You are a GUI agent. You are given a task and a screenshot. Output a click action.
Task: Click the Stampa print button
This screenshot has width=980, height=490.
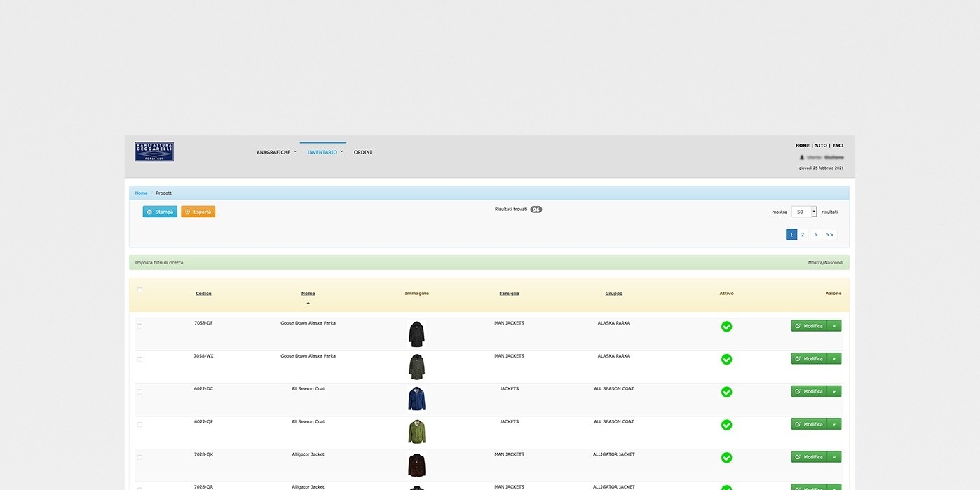tap(160, 212)
